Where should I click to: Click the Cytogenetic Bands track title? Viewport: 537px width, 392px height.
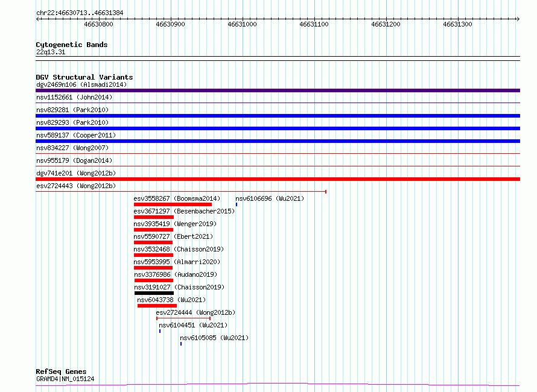tap(72, 45)
